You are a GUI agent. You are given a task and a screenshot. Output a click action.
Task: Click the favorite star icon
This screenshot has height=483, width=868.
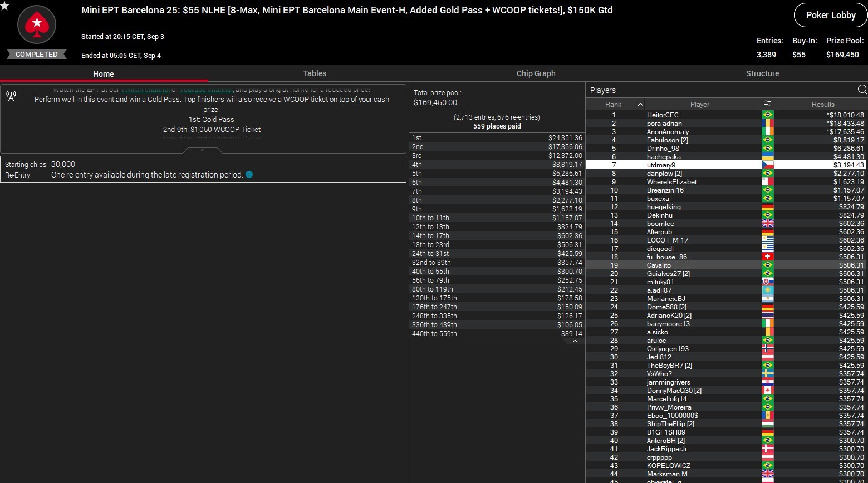[x=4, y=6]
